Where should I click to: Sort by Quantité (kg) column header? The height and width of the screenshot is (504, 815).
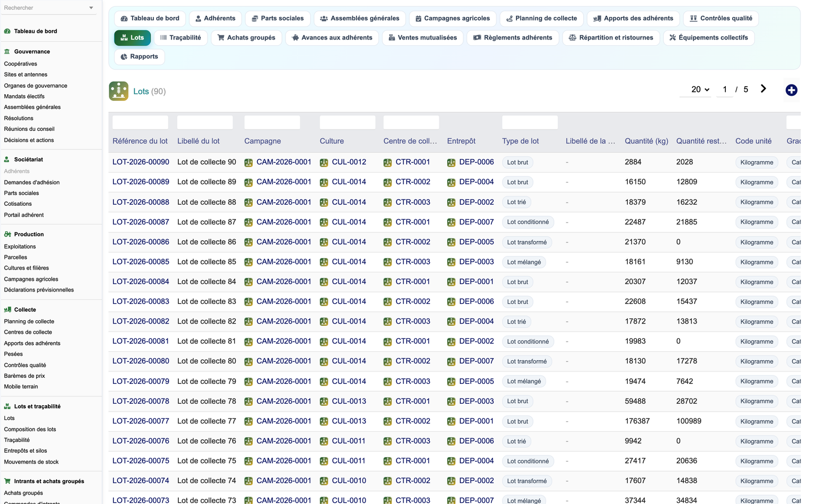[646, 141]
